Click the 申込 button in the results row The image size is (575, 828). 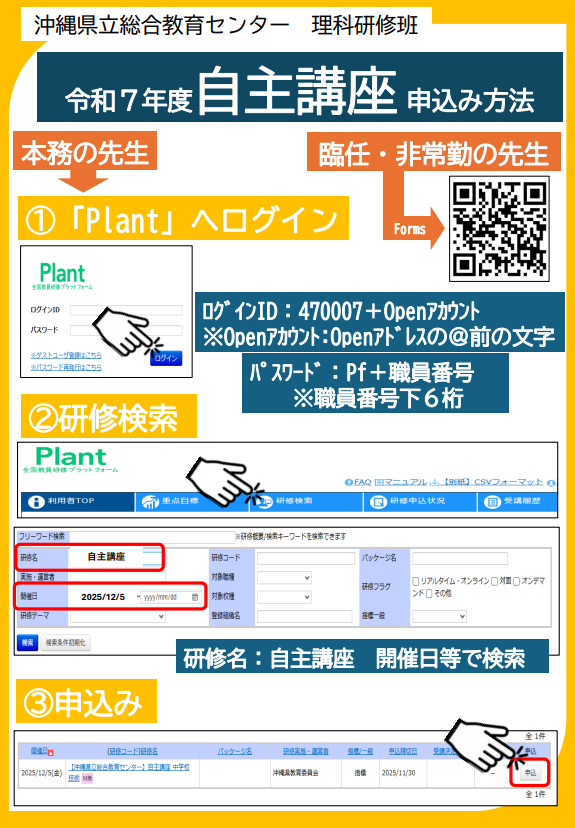click(x=530, y=773)
